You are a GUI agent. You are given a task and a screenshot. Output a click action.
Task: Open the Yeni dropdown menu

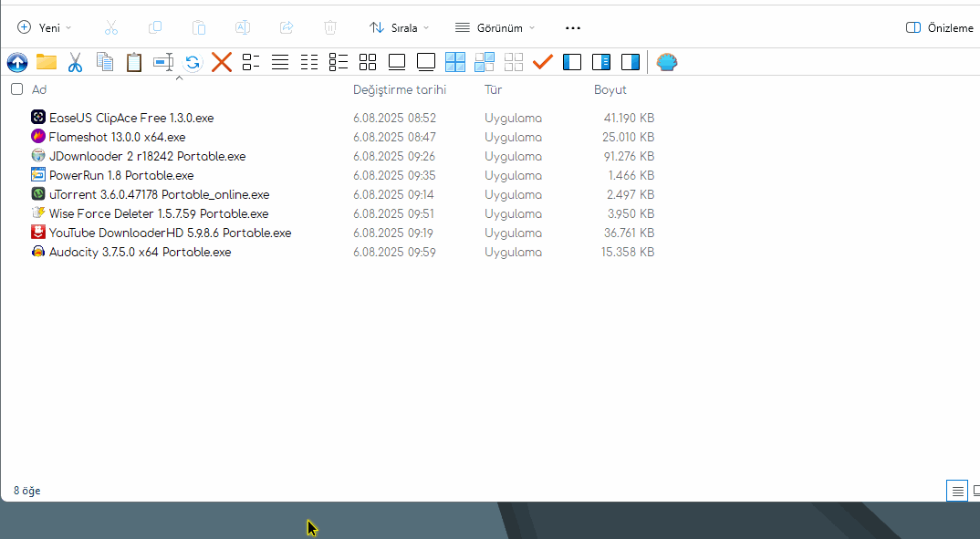point(45,27)
